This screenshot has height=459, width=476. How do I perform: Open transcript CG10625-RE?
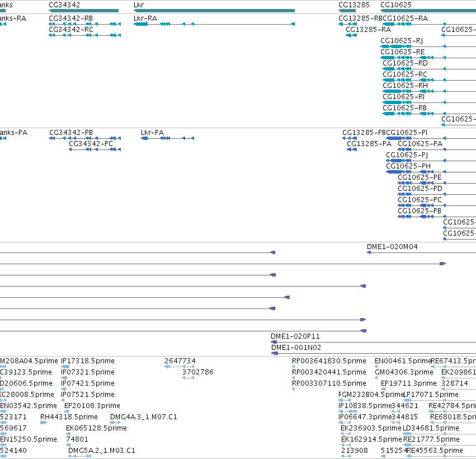pos(403,52)
